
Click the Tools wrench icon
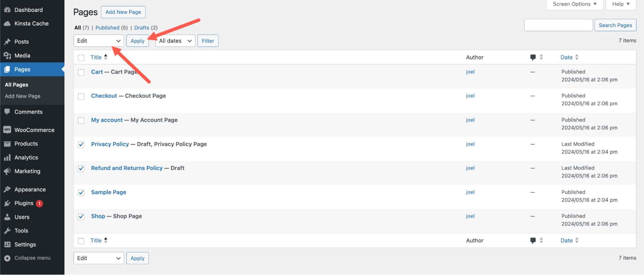tap(7, 231)
